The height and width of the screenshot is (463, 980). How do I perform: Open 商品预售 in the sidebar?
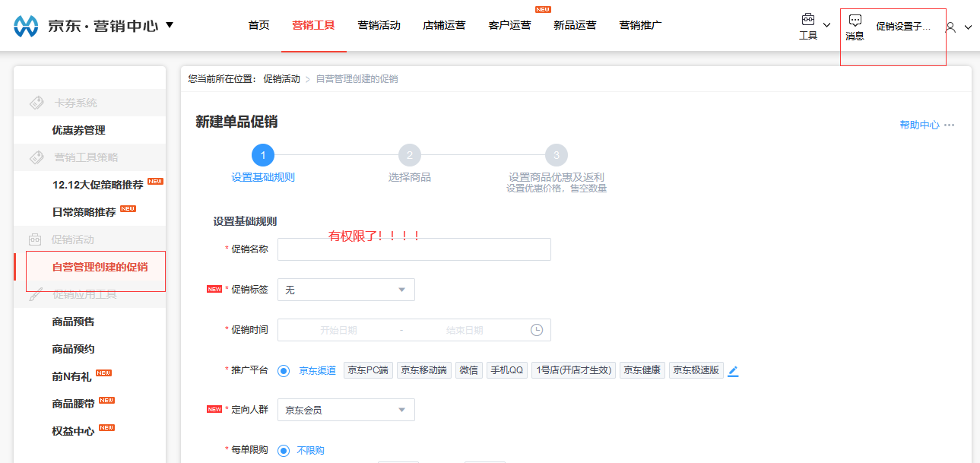tap(73, 322)
